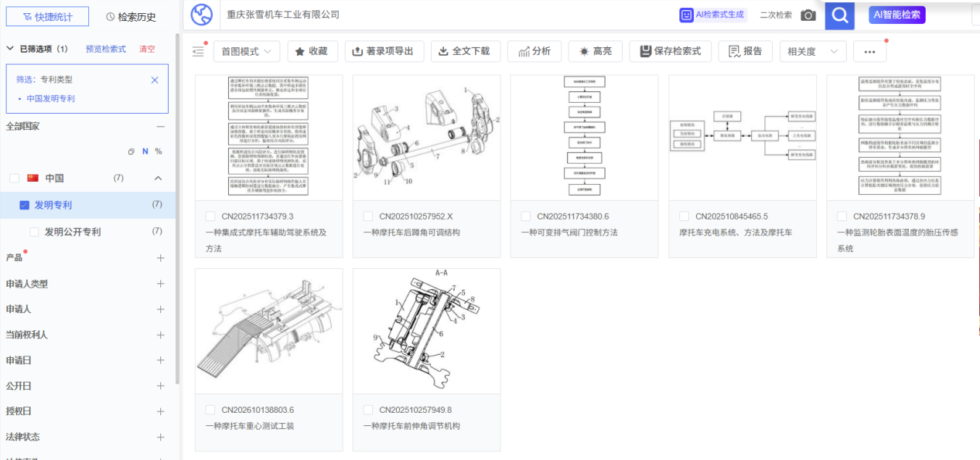The image size is (980, 460).
Task: Uncheck the 发明专利 filter checkbox
Action: pyautogui.click(x=26, y=204)
